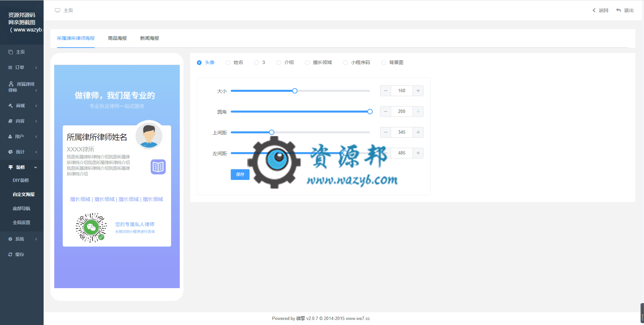The image size is (644, 325).
Task: Click the 大小 value field showing 160
Action: point(402,91)
